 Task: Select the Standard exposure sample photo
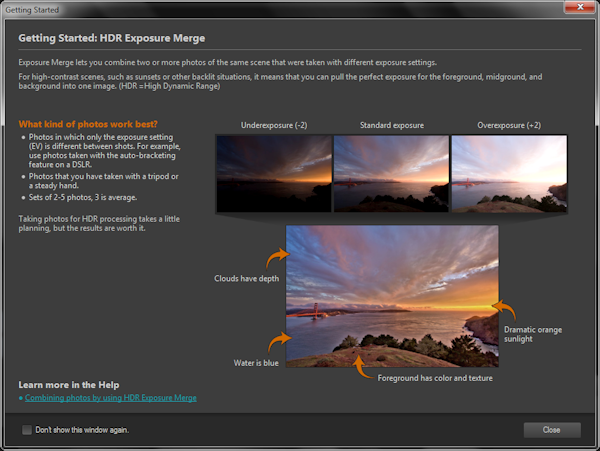click(x=390, y=173)
